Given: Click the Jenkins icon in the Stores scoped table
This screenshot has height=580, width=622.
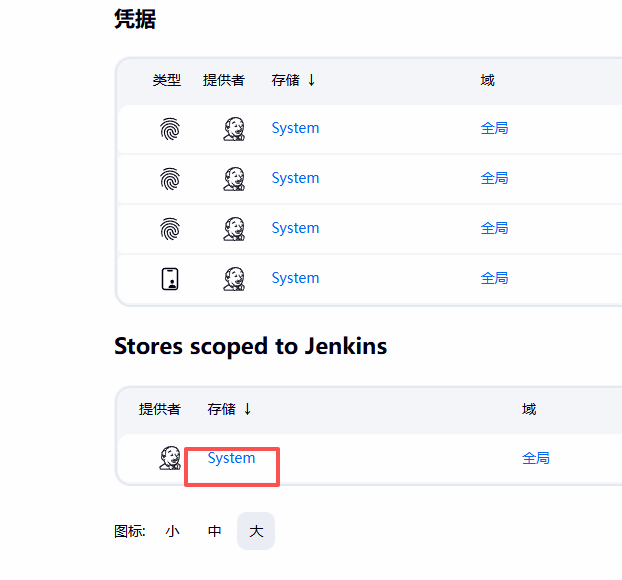Looking at the screenshot, I should [x=170, y=458].
